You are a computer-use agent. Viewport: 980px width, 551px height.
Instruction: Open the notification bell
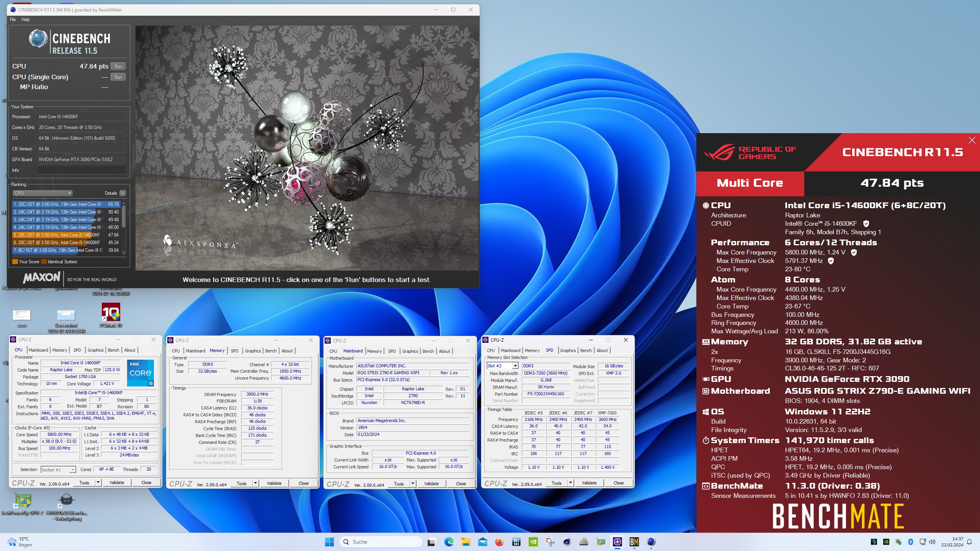[x=969, y=542]
